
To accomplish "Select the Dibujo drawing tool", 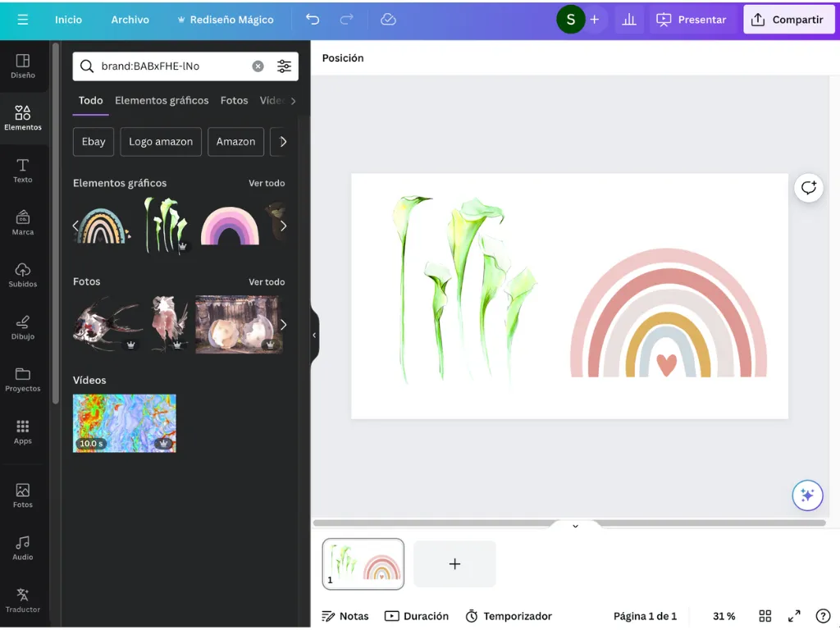I will click(x=22, y=327).
